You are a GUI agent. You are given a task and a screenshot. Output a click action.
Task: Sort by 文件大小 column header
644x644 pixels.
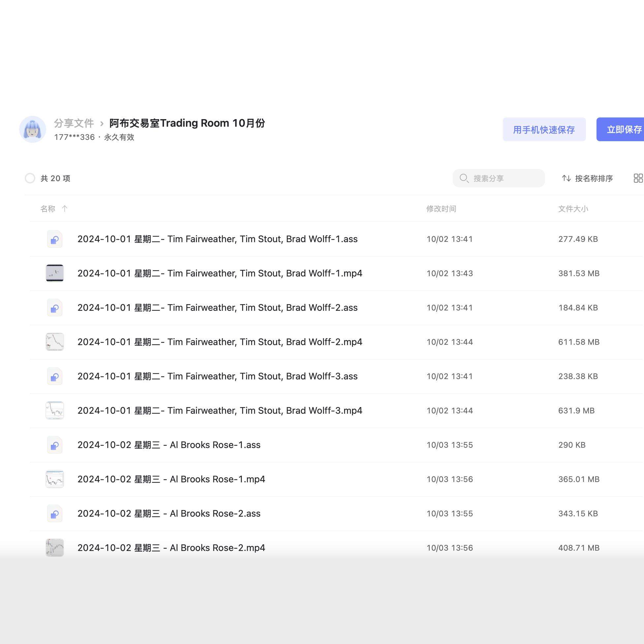point(573,209)
